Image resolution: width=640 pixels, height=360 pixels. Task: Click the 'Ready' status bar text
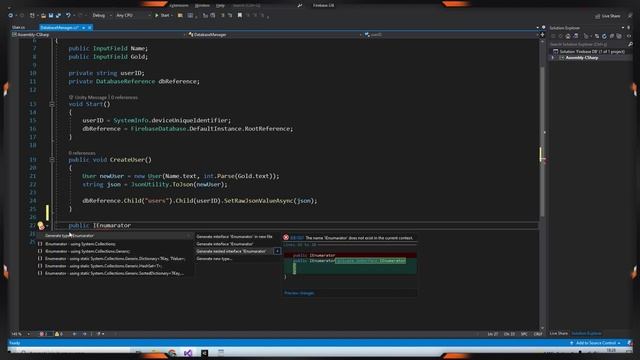tap(15, 343)
